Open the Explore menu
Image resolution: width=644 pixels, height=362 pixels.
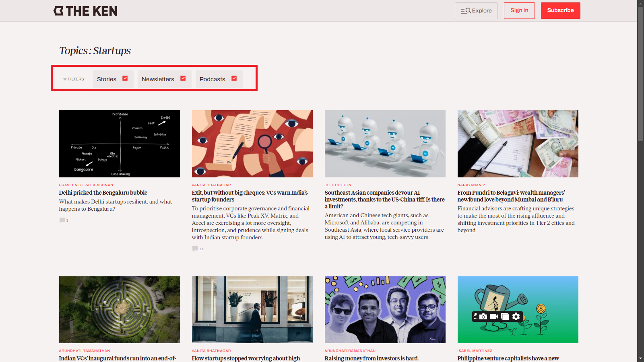click(x=476, y=11)
